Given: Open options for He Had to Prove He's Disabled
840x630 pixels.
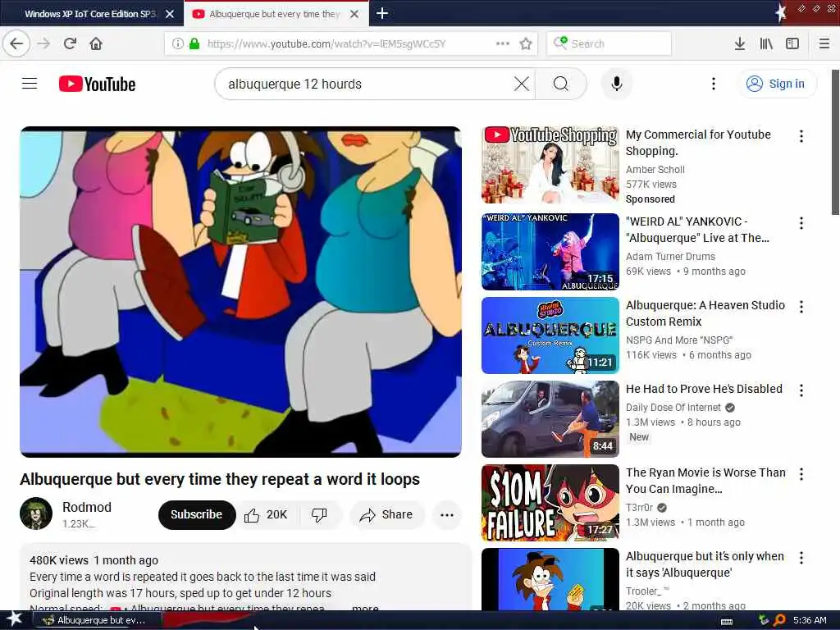Looking at the screenshot, I should point(801,390).
